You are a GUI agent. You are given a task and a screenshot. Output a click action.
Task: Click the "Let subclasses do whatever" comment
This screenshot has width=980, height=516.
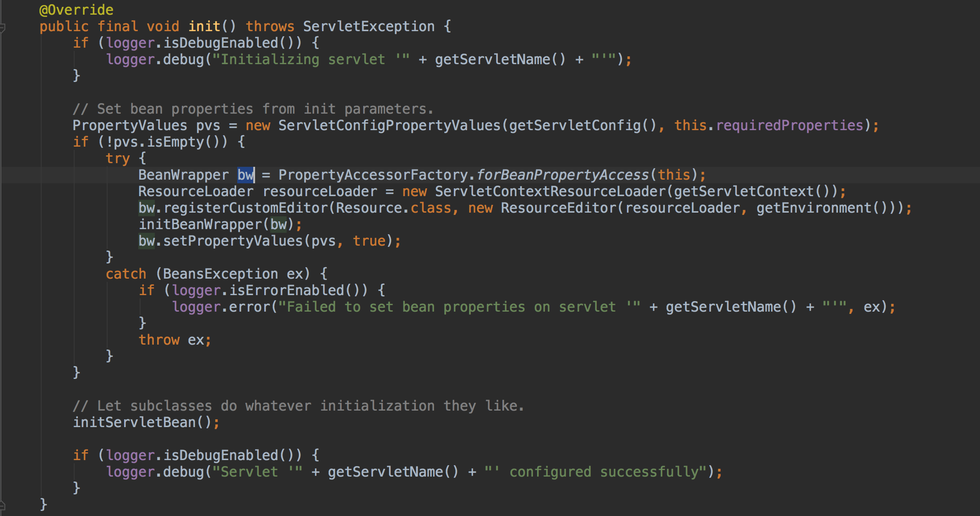(x=298, y=406)
